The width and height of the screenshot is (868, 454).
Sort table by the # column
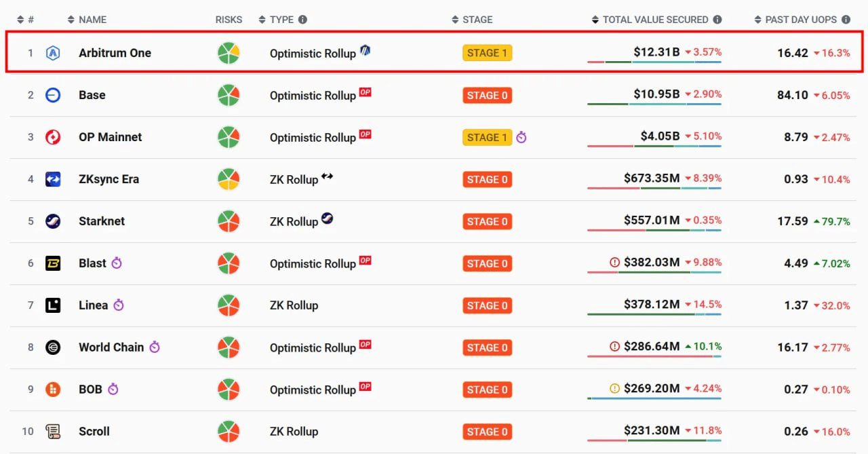(26, 20)
